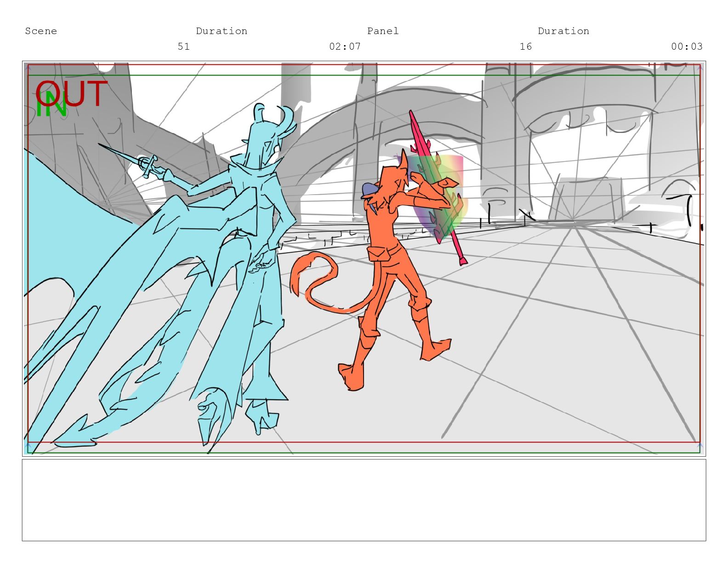The height and width of the screenshot is (563, 728).
Task: Click the Panel header label
Action: coord(383,31)
